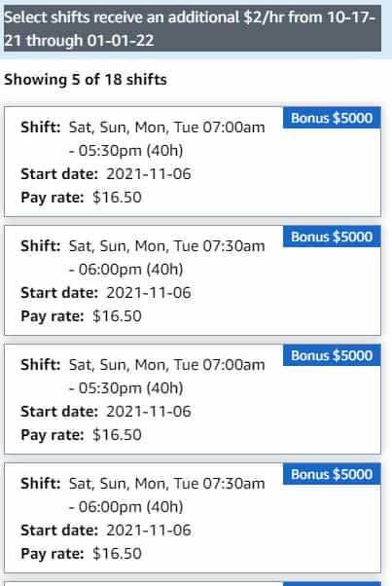
Task: Choose the third shift card, 07:00am - 05:30pm
Action: (193, 399)
